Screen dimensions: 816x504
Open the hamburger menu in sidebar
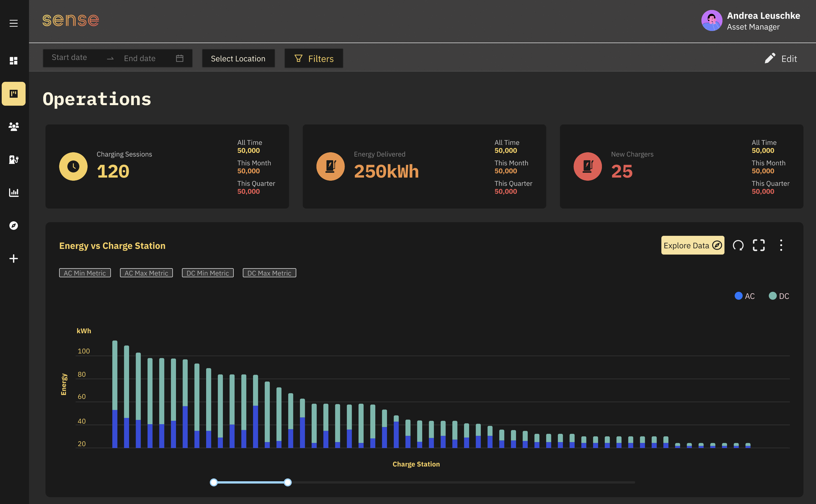tap(14, 23)
